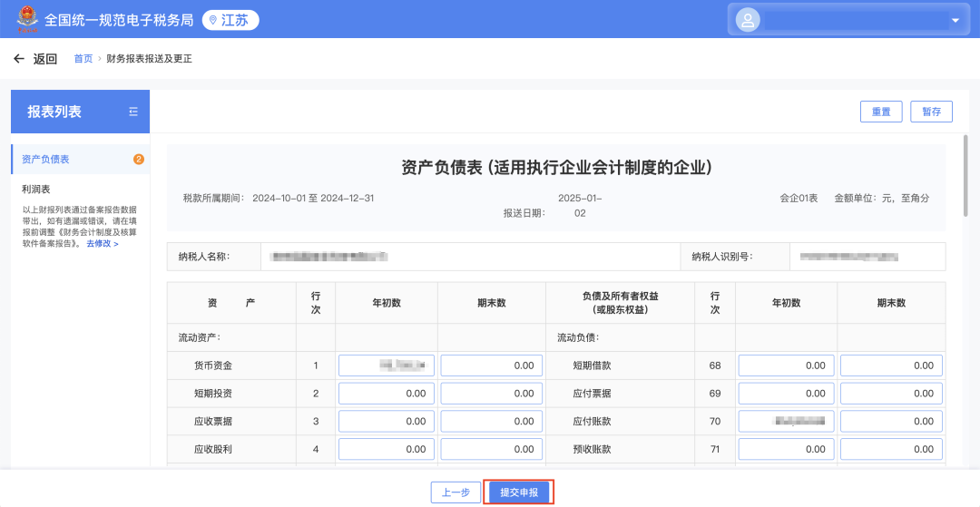This screenshot has width=980, height=507.
Task: Click the 纳税人名称 label
Action: pyautogui.click(x=204, y=256)
